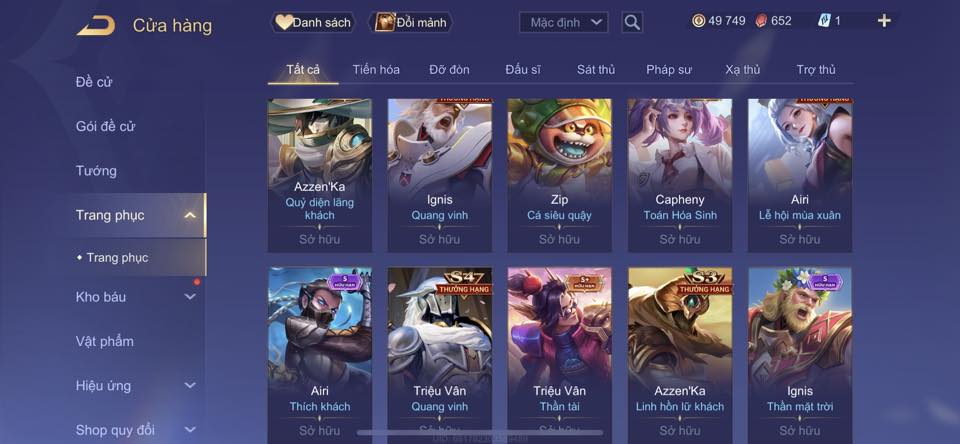The image size is (960, 444).
Task: Tap the plus icon to add currency
Action: (x=883, y=21)
